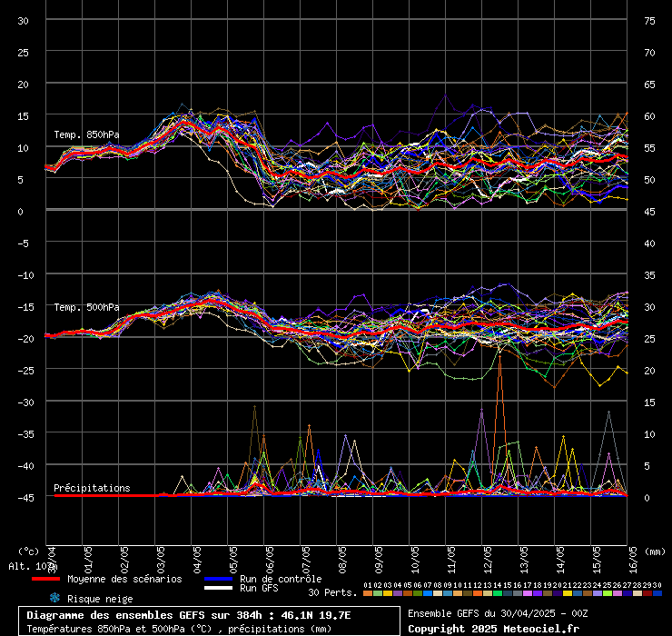Click the 10 value on the mm axis

(x=649, y=434)
